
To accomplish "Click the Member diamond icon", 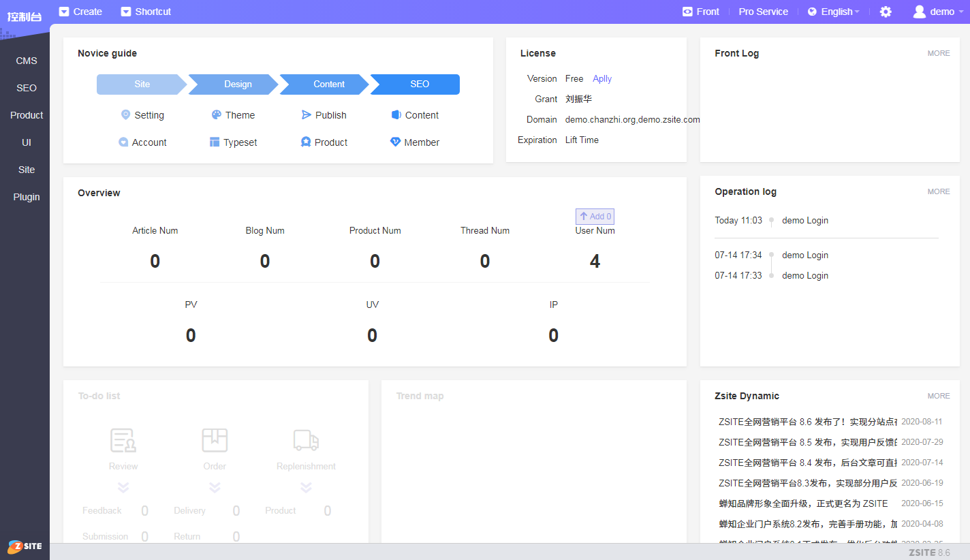I will click(x=395, y=142).
